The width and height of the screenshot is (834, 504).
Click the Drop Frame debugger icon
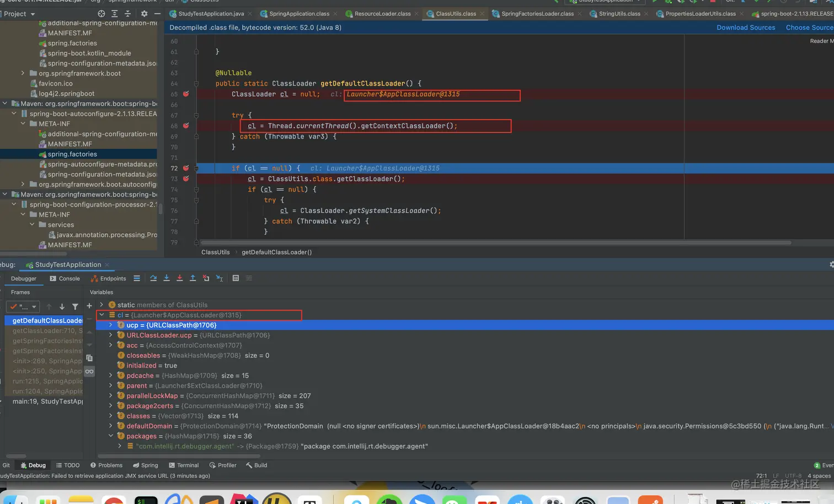click(206, 278)
